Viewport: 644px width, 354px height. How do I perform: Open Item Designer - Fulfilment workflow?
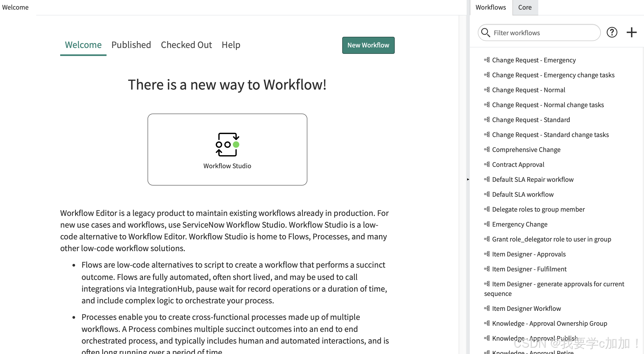pyautogui.click(x=529, y=269)
